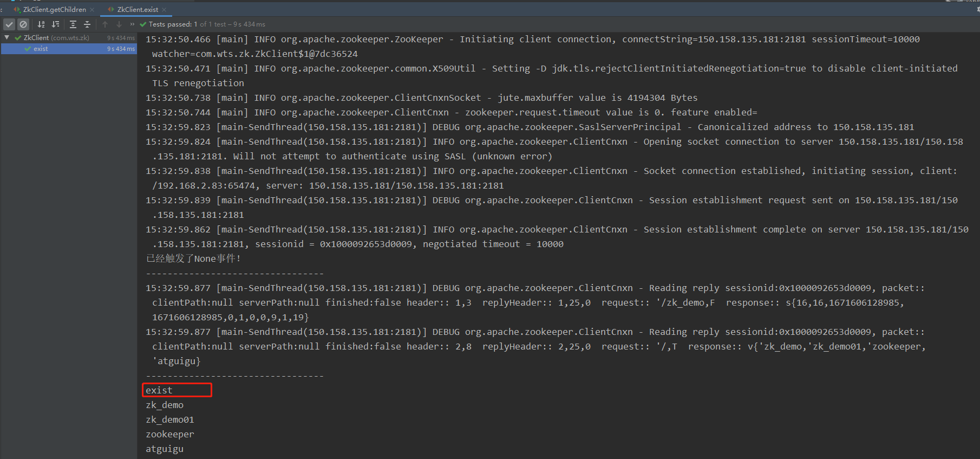
Task: Click the jute.maxbuffer value log line
Action: click(421, 98)
